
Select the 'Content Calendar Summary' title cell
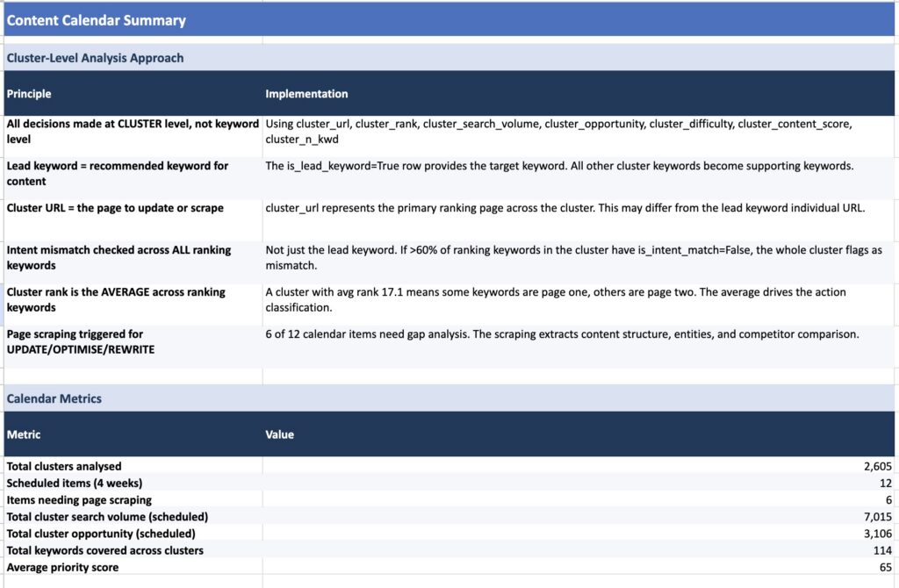[449, 20]
